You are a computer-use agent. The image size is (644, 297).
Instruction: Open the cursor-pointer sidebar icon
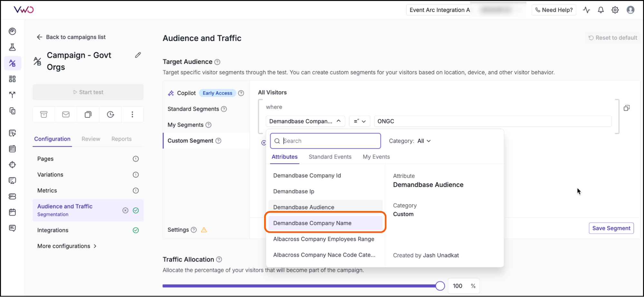(12, 133)
